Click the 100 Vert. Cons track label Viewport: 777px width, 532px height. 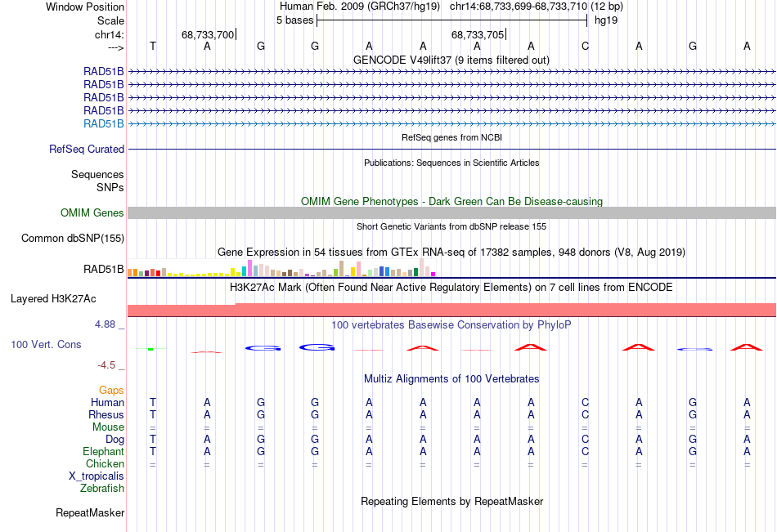46,345
